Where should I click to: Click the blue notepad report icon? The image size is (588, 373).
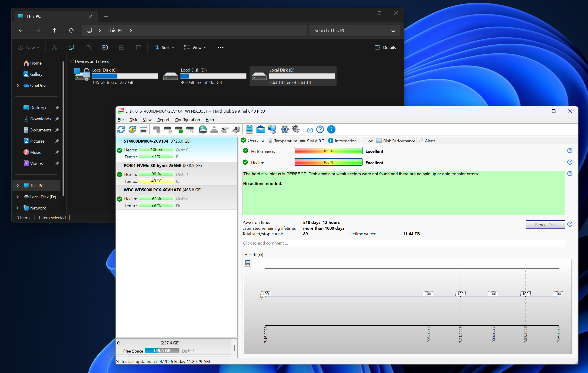point(249,129)
